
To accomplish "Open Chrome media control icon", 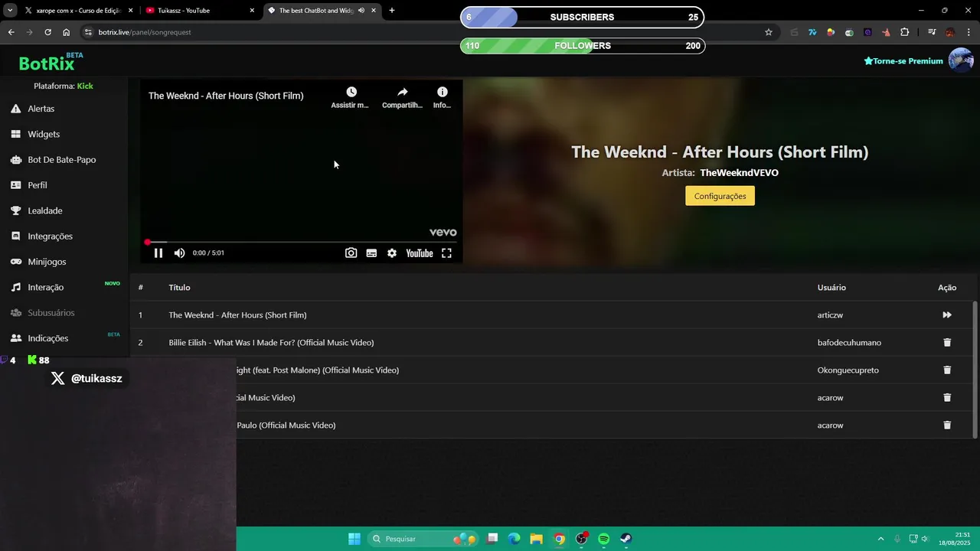I will click(x=932, y=32).
